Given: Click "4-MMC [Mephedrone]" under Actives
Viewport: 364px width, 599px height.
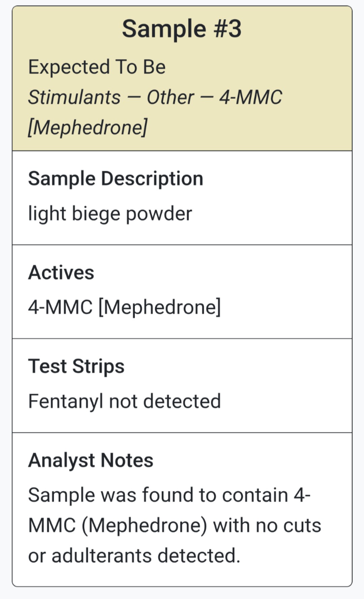Looking at the screenshot, I should [124, 307].
